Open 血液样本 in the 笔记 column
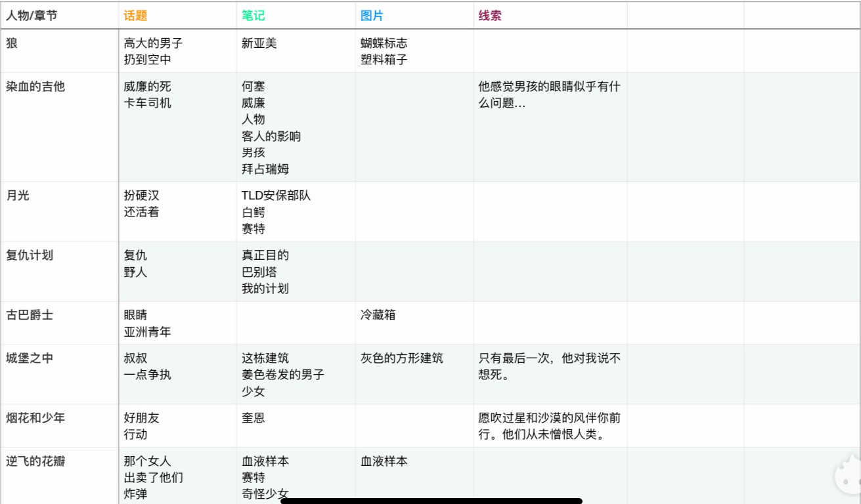This screenshot has width=861, height=504. click(265, 461)
